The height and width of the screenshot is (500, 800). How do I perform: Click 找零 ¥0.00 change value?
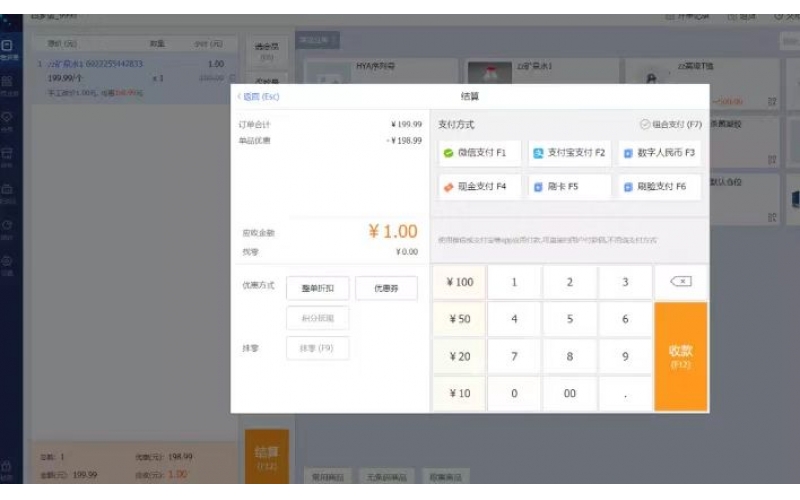pyautogui.click(x=407, y=252)
